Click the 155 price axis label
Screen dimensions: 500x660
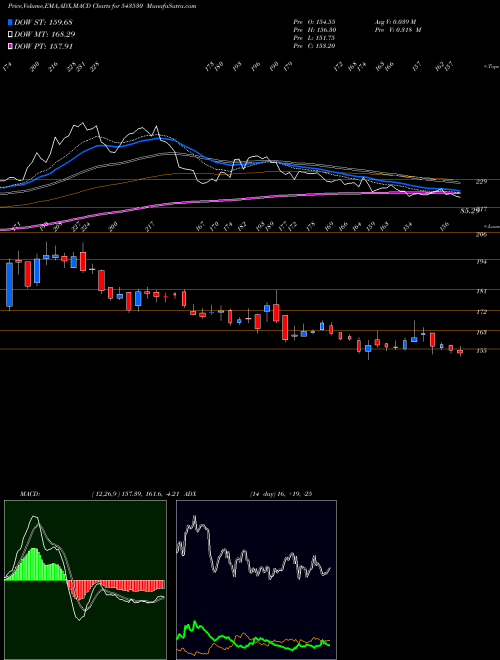point(481,350)
